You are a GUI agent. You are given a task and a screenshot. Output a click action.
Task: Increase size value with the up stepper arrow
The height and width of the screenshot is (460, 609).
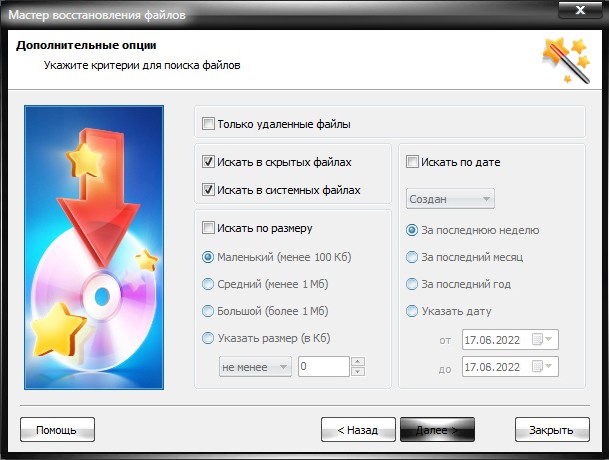(x=358, y=362)
